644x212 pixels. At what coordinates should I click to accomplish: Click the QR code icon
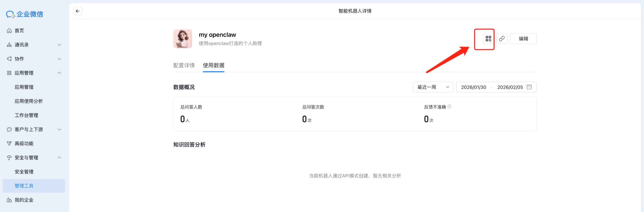tap(488, 39)
